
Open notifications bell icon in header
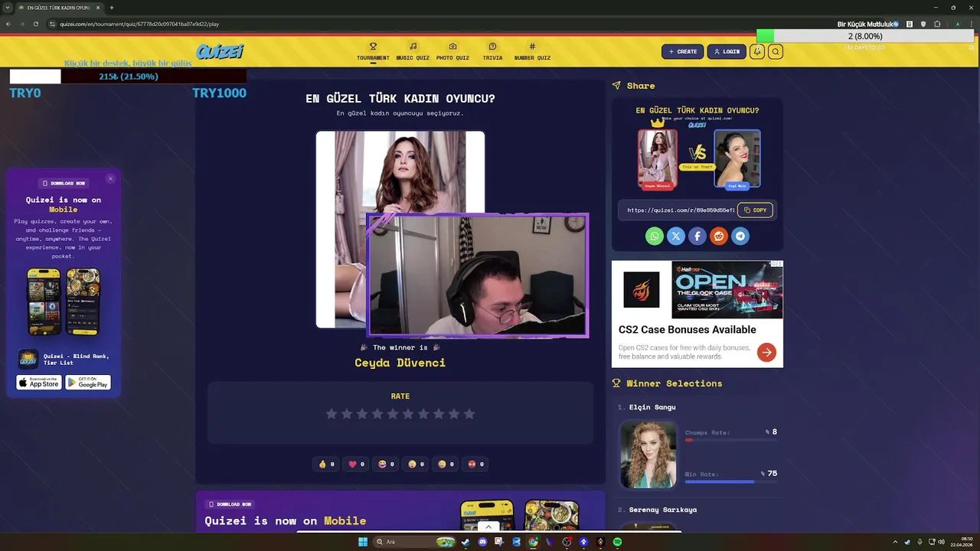(757, 51)
